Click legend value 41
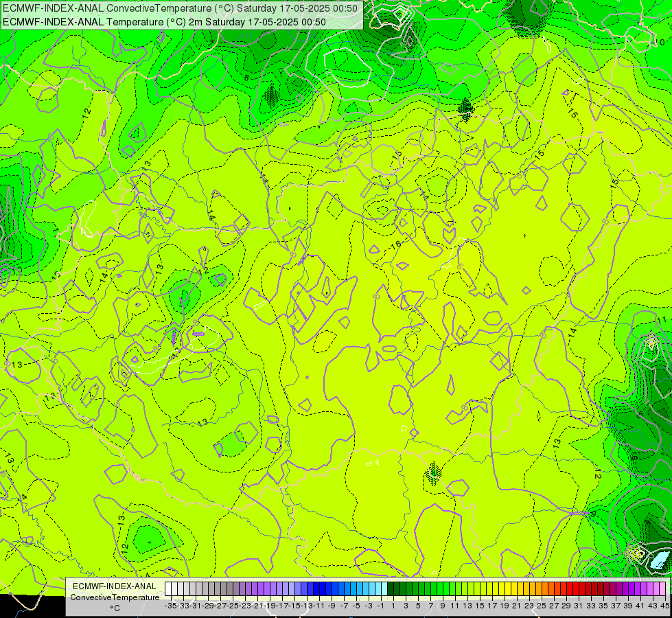The image size is (672, 618). [640, 606]
